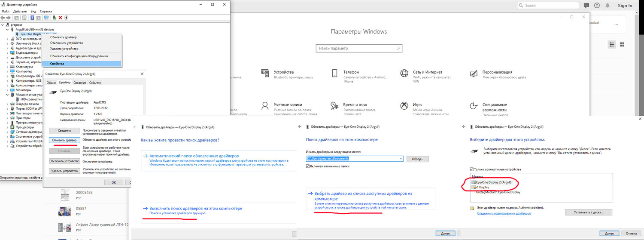This screenshot has height=240, width=644.
Task: Go back in the Поиск драйверов на этом компьютере wizard
Action: [300, 127]
